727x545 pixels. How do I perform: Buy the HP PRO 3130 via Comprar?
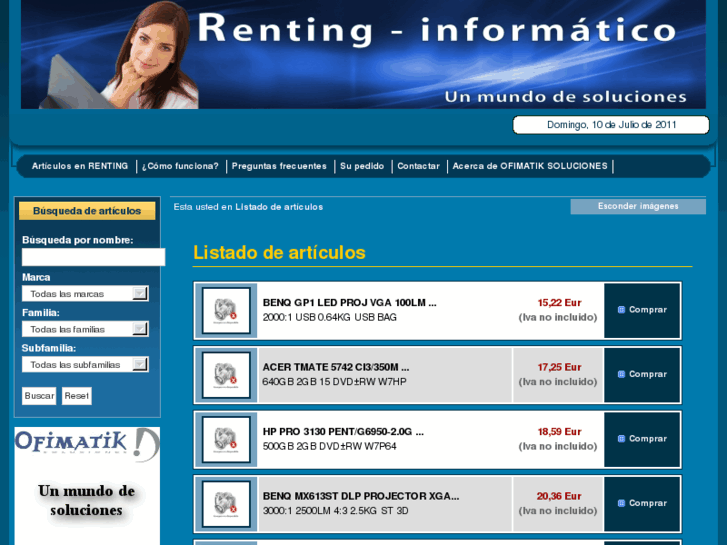pos(642,439)
